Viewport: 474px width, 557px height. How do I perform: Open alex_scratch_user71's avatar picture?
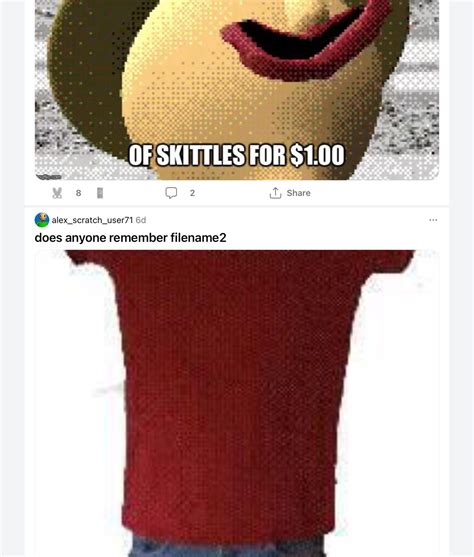(x=42, y=220)
